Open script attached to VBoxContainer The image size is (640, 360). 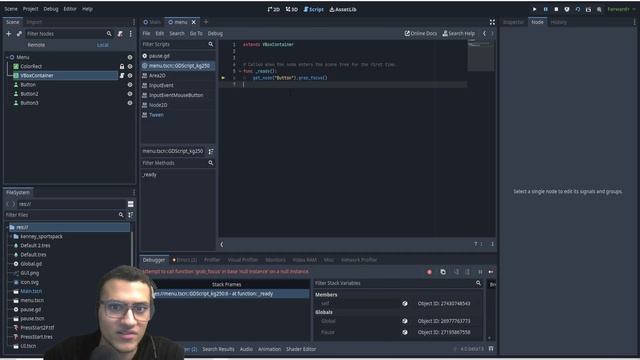(122, 76)
